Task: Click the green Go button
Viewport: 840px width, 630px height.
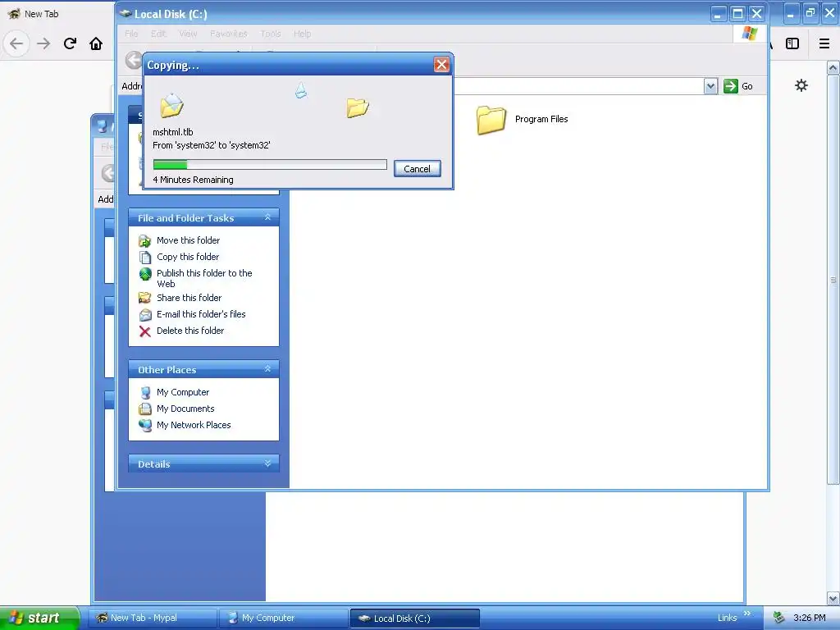Action: pyautogui.click(x=737, y=86)
